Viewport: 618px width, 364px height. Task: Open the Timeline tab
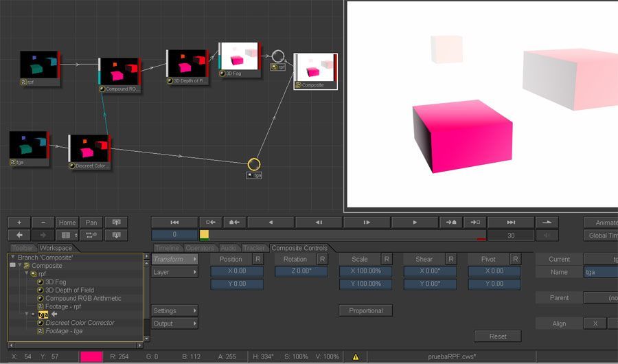coord(167,248)
